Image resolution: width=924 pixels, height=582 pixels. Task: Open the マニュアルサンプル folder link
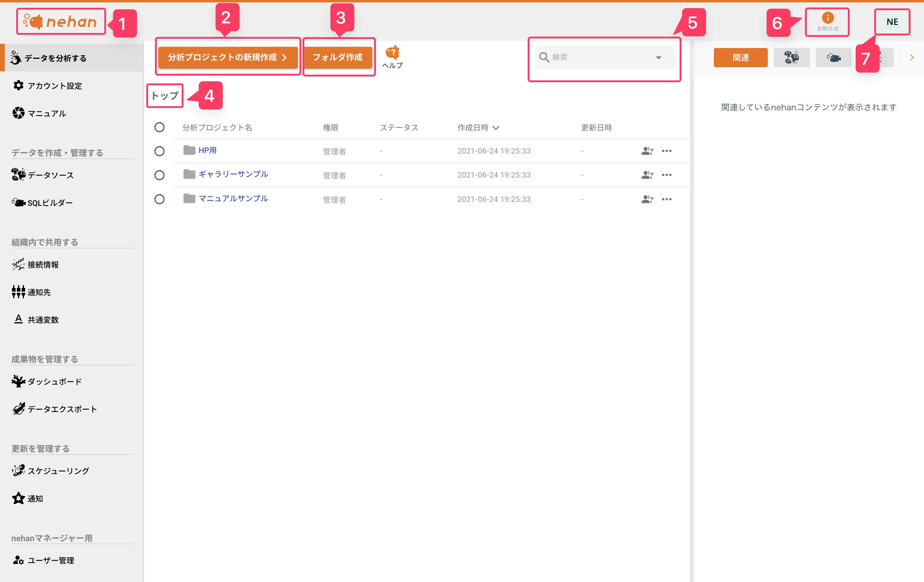[233, 199]
